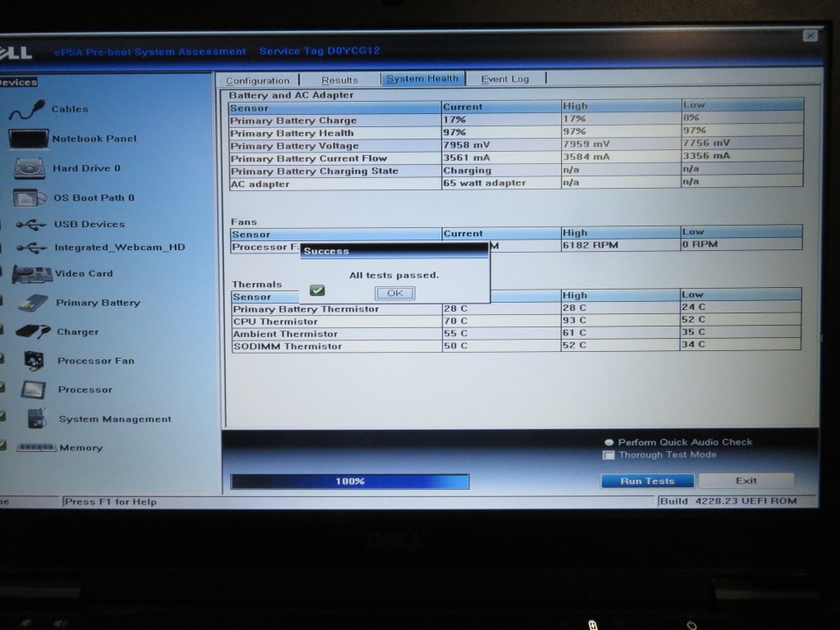
Task: Click the 0 RPM fan low value
Action: click(700, 244)
